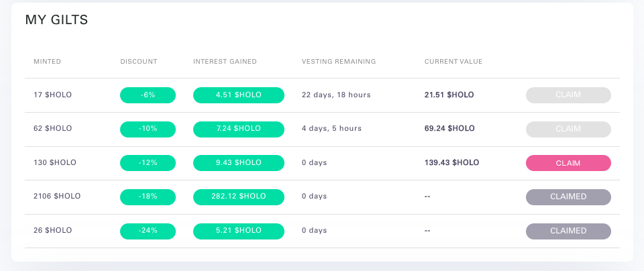The image size is (644, 271).
Task: Click the CLAIMED button for 2106 $HOLO
Action: (x=568, y=197)
